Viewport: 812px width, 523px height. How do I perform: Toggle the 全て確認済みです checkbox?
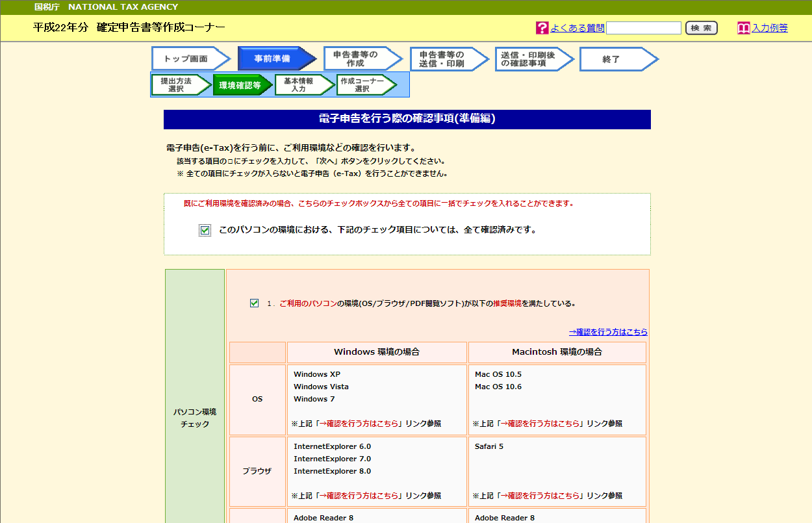click(x=205, y=230)
